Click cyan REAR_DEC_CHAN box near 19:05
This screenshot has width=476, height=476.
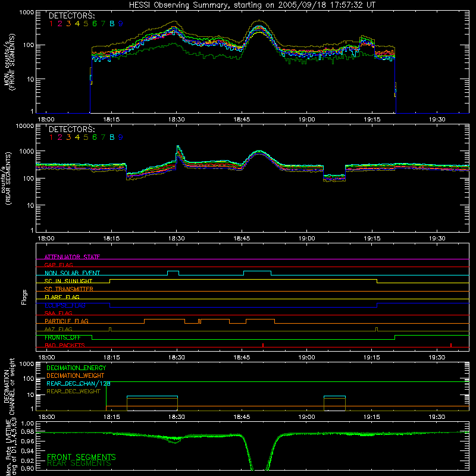click(x=334, y=396)
